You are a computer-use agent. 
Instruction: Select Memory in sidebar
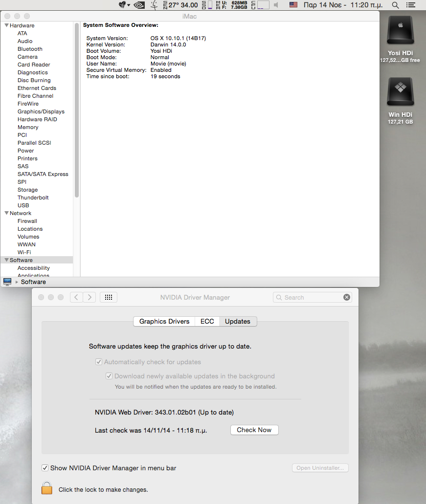[x=28, y=127]
